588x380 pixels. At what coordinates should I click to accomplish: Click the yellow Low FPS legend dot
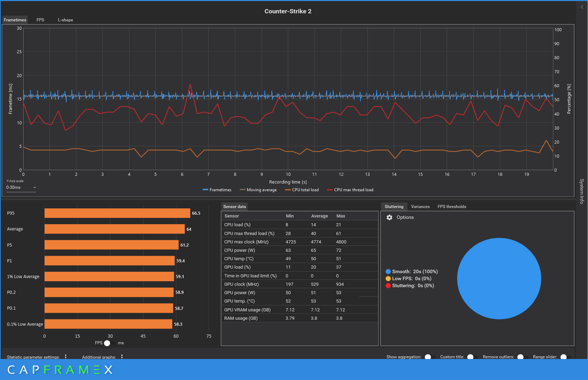tap(388, 278)
